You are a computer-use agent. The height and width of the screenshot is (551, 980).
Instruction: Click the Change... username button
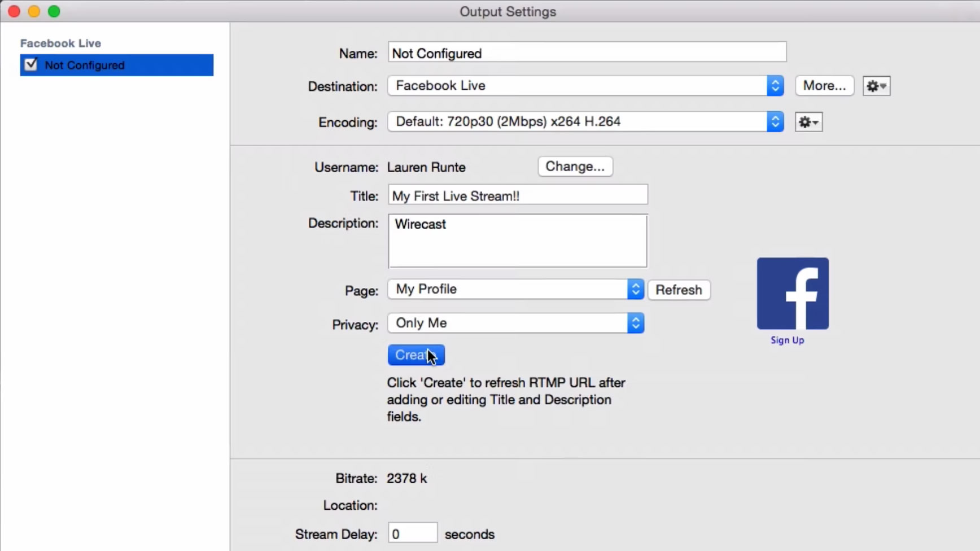pyautogui.click(x=575, y=167)
